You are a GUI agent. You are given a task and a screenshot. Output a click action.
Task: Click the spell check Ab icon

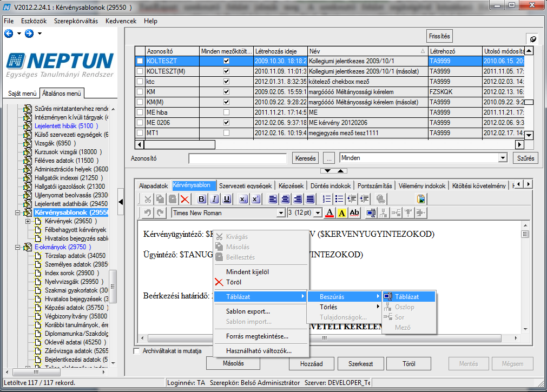[354, 212]
